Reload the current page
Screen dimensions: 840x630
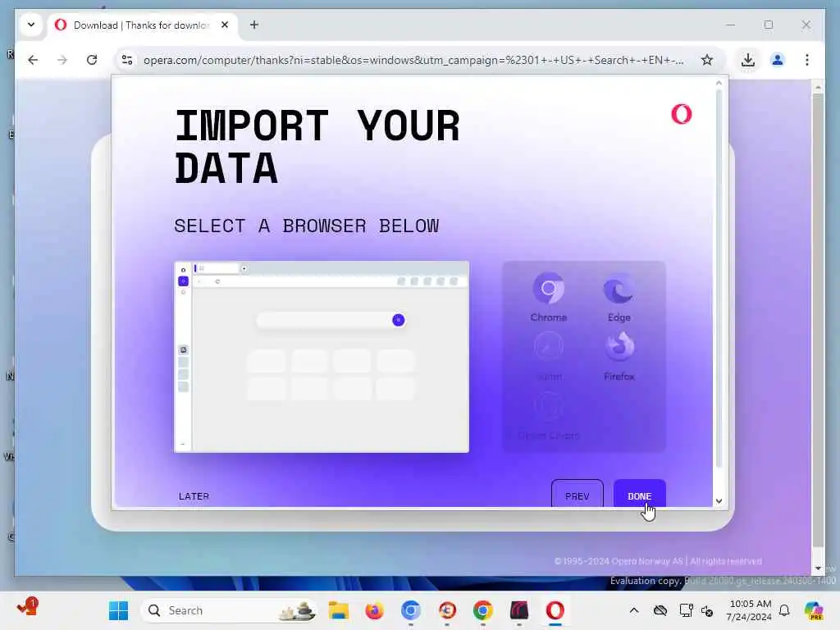(92, 59)
